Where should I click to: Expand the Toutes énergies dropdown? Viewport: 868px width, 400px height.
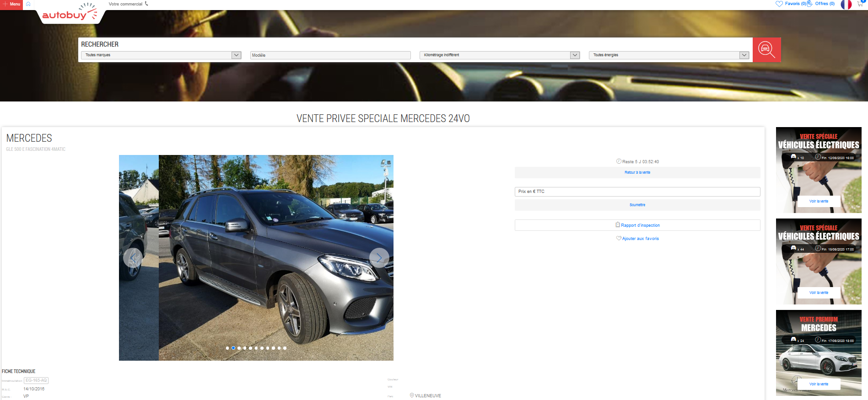[x=669, y=55]
